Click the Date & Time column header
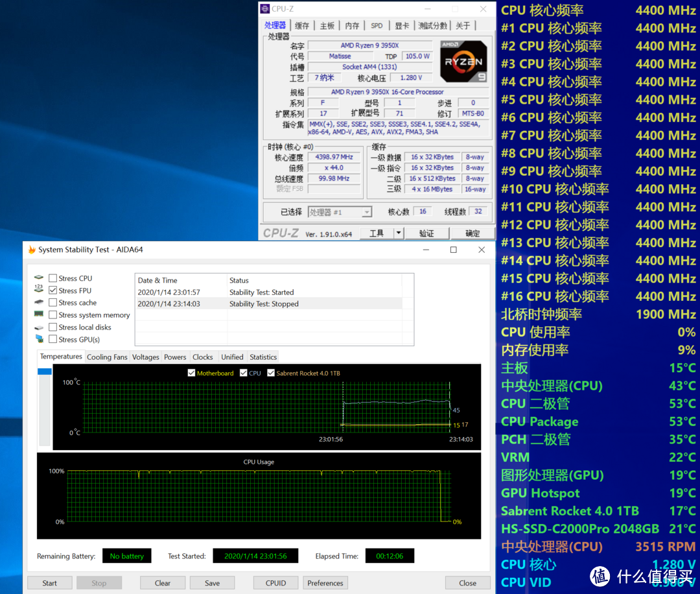The width and height of the screenshot is (700, 594). point(181,280)
